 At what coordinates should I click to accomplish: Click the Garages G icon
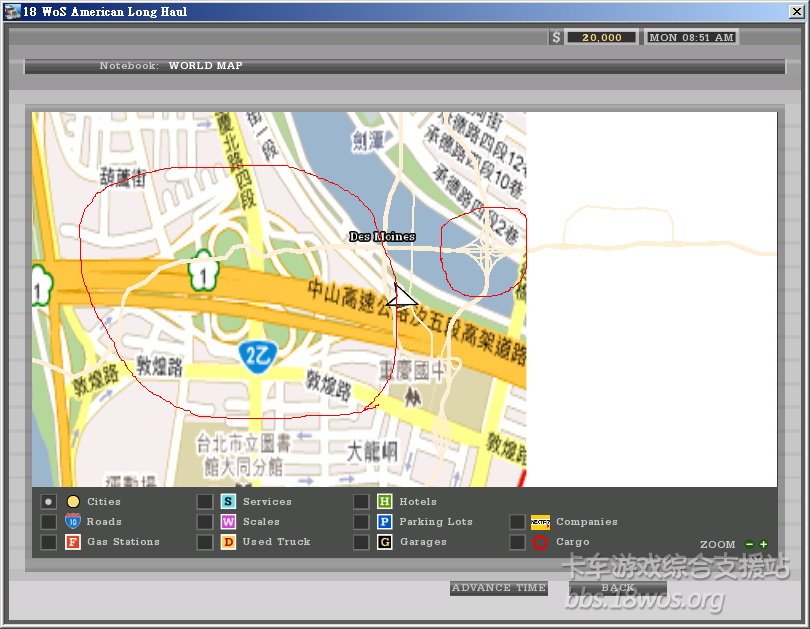click(384, 542)
